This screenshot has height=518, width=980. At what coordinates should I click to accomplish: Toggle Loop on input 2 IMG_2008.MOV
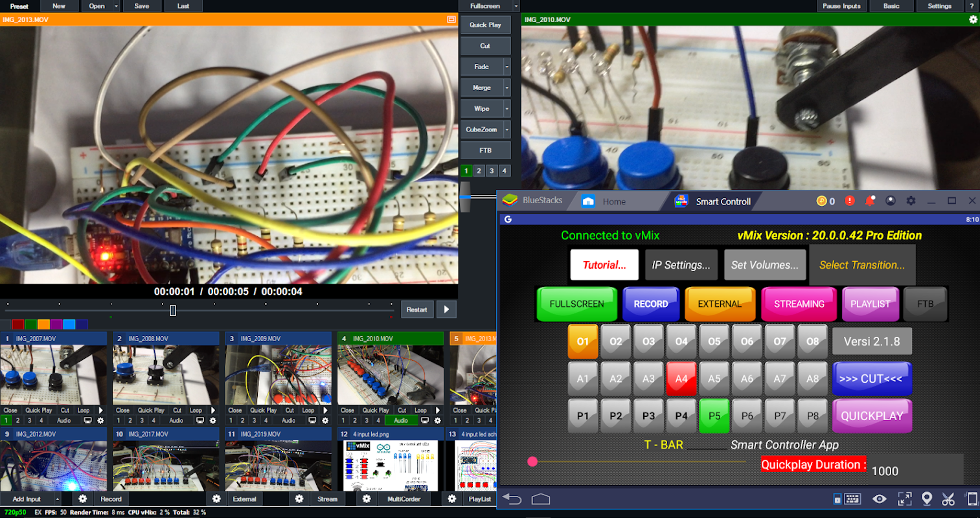click(196, 410)
